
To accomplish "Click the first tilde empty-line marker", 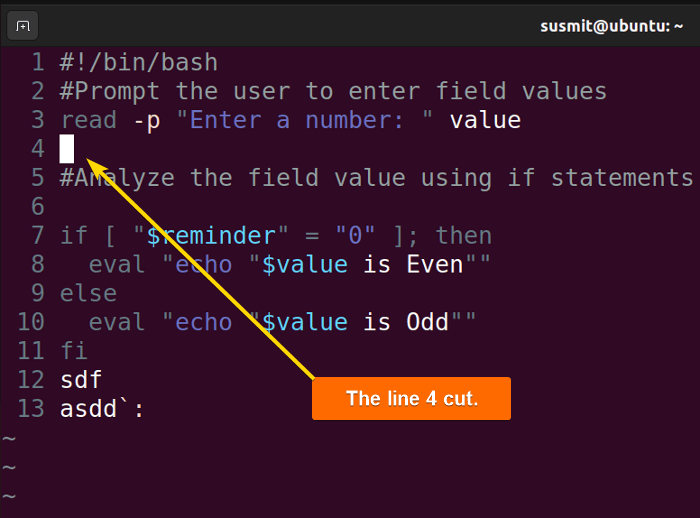I will point(9,439).
